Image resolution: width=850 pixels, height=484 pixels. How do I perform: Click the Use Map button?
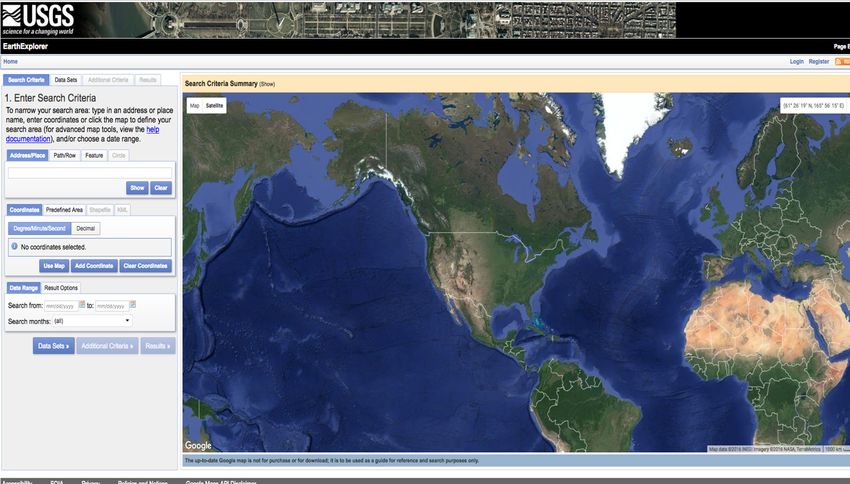tap(53, 266)
